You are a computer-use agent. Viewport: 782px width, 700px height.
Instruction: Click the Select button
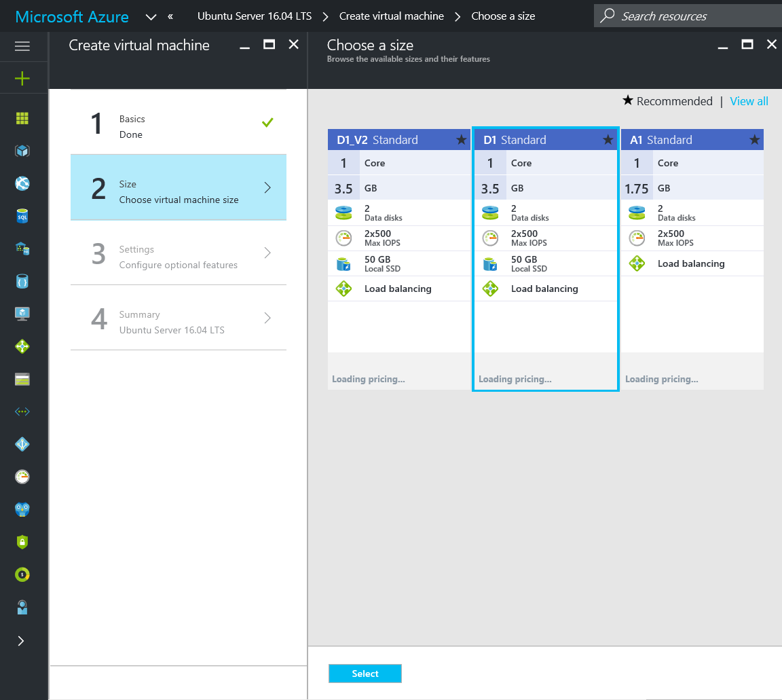tap(365, 674)
